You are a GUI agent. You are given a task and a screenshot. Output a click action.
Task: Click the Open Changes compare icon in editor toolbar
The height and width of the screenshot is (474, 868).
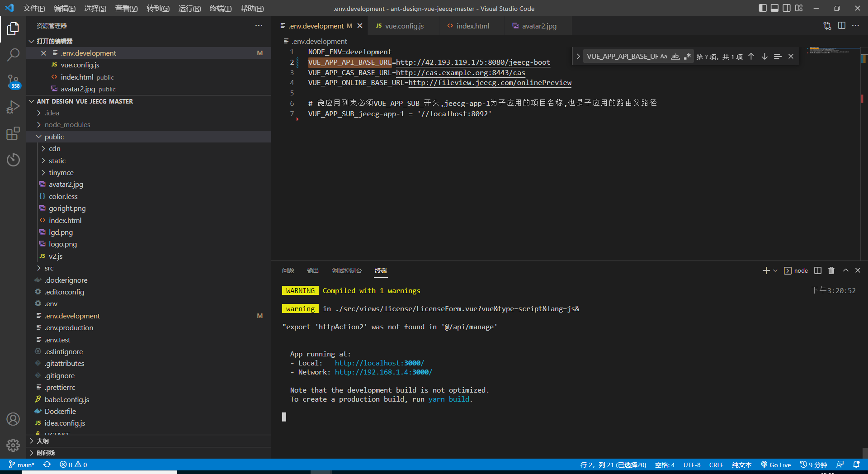pos(827,26)
